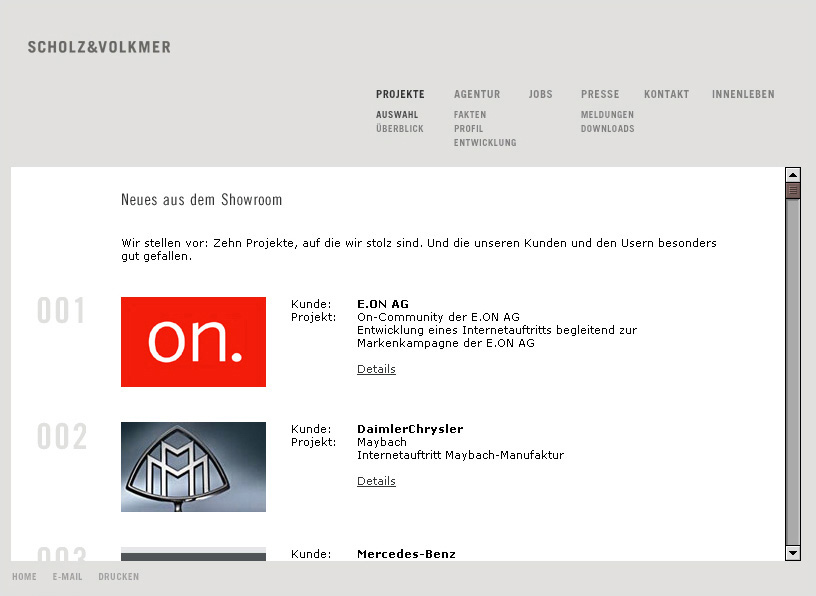Click the scrollbar thumb handle

(x=793, y=191)
